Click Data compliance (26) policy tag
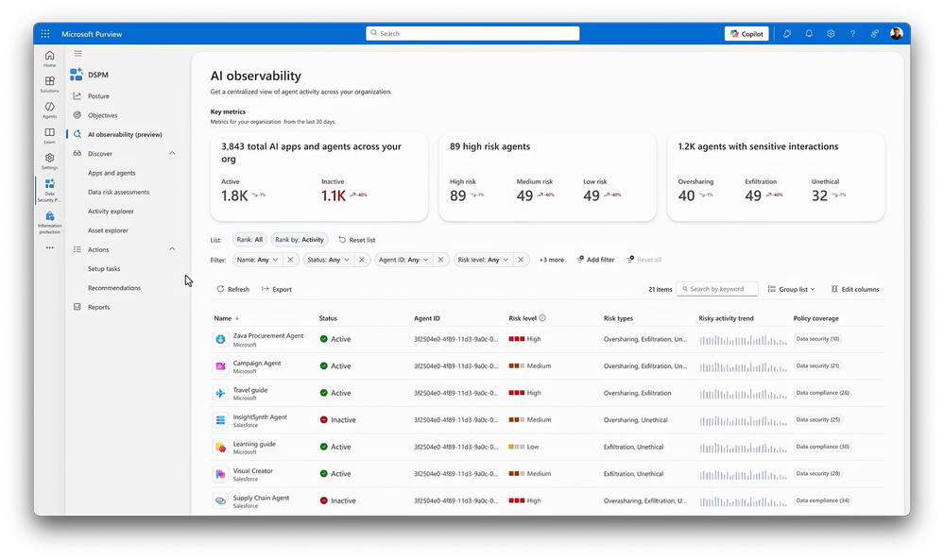 [822, 393]
